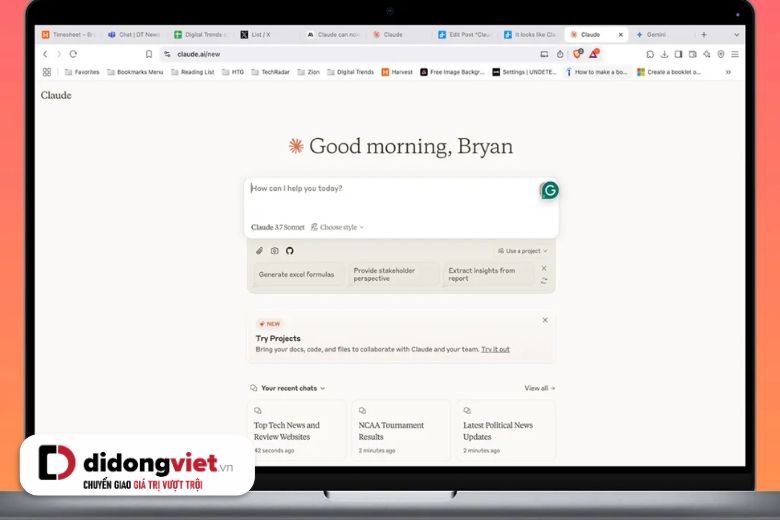Open the Reading List bookmark folder
780x520 pixels.
(193, 72)
